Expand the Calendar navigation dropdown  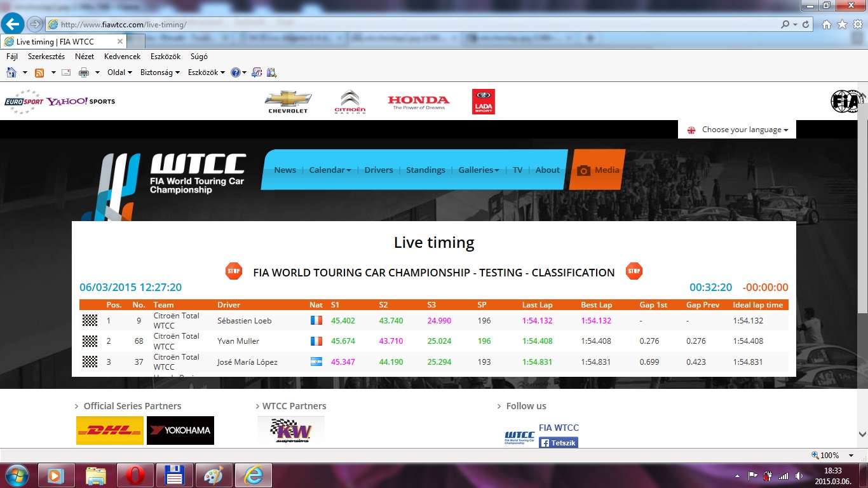click(x=330, y=170)
